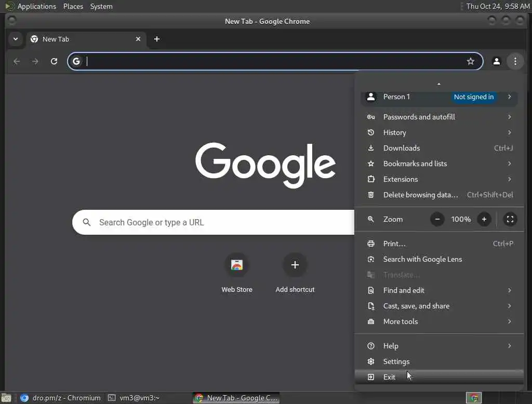Image resolution: width=532 pixels, height=404 pixels.
Task: Expand Bookmarks and lists chevron
Action: (509, 164)
